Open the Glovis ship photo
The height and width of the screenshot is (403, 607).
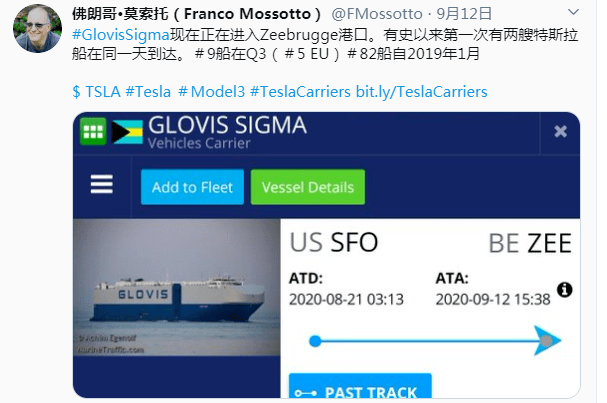[177, 287]
